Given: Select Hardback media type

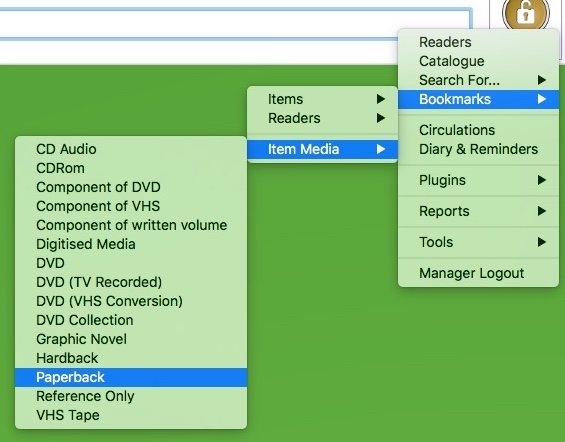Looking at the screenshot, I should click(x=131, y=358).
